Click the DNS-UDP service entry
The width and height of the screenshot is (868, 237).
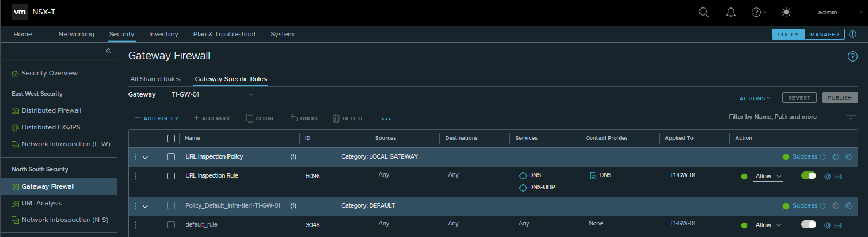[x=536, y=188]
